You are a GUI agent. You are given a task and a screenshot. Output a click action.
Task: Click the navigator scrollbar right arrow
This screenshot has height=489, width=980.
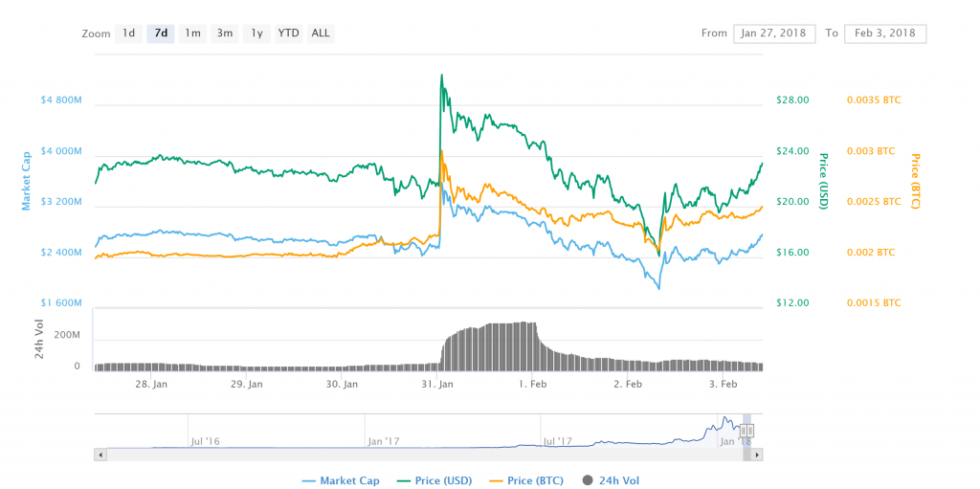click(x=758, y=455)
